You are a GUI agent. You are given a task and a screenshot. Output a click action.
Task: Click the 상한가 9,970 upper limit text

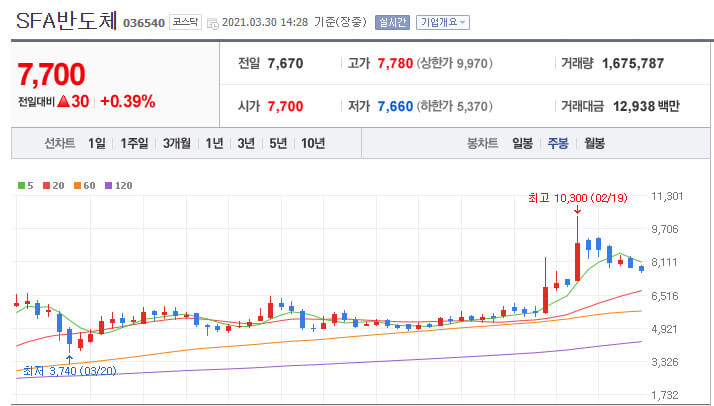tap(454, 64)
